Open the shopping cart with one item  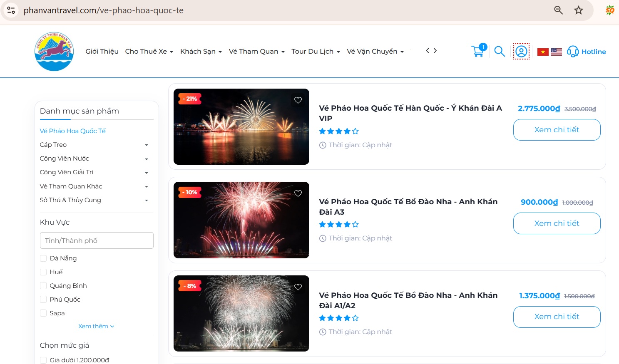click(478, 51)
